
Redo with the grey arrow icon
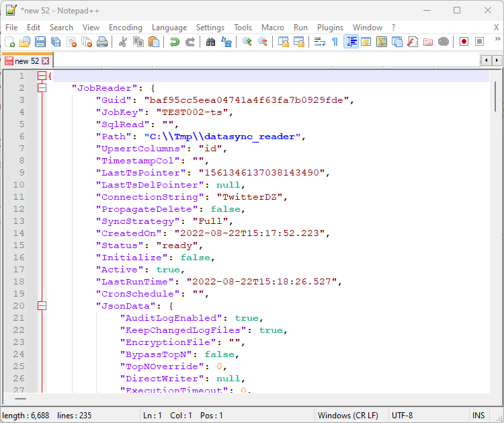click(190, 42)
